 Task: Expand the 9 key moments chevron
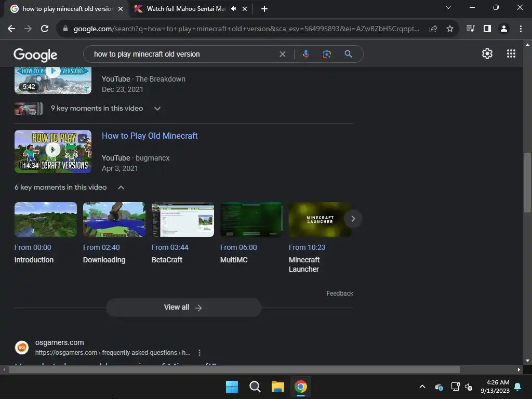pyautogui.click(x=157, y=109)
